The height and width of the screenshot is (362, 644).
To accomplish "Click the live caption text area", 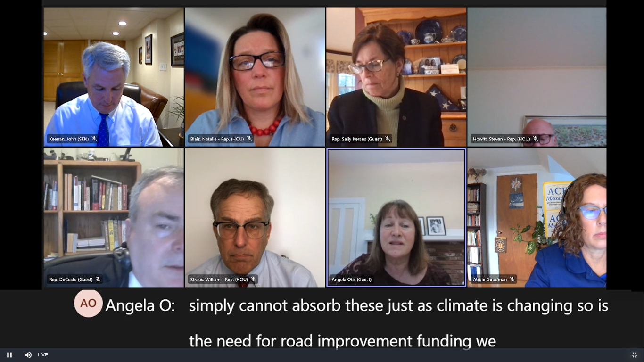I will [x=398, y=323].
